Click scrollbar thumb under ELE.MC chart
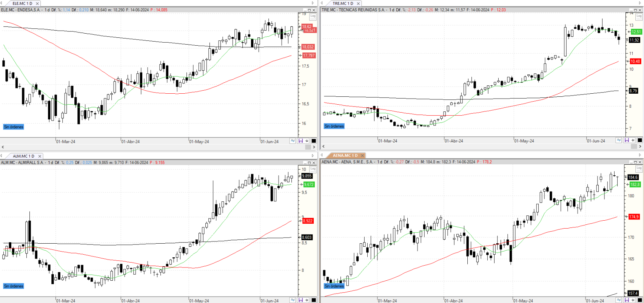 (308, 147)
